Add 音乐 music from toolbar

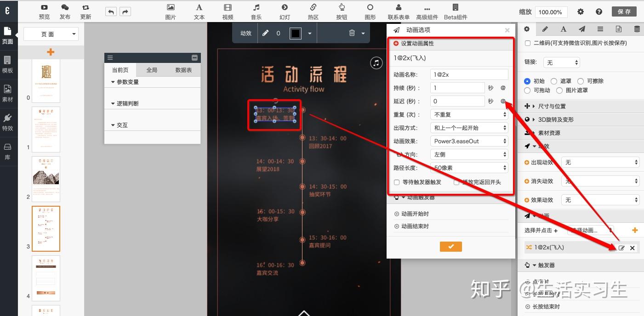(256, 11)
